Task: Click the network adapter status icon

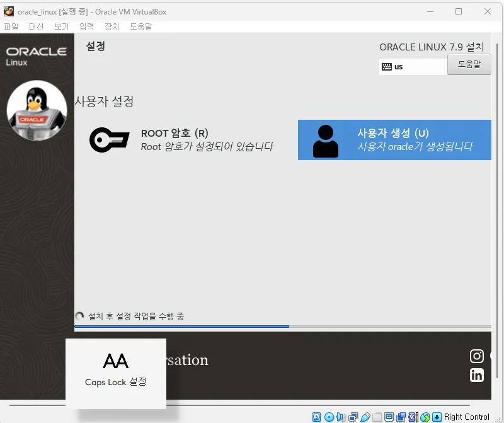Action: (x=353, y=417)
